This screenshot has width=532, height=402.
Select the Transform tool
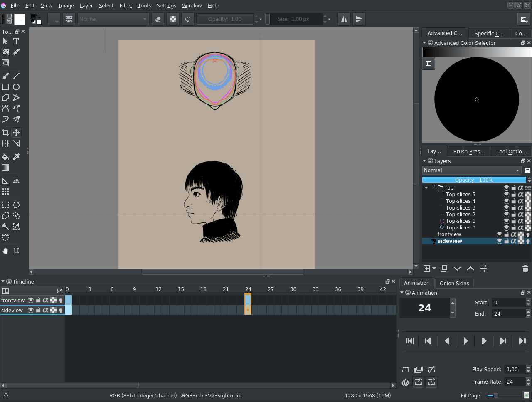click(5, 143)
